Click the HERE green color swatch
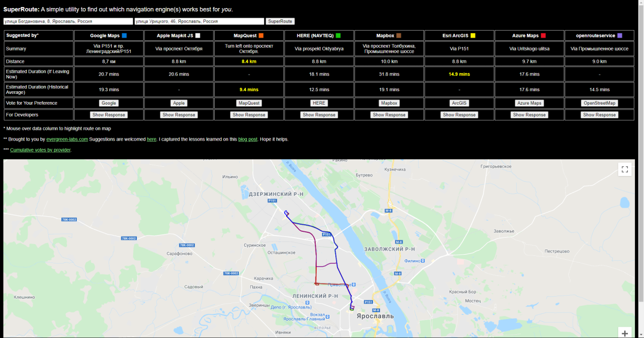The height and width of the screenshot is (338, 644). click(x=338, y=35)
